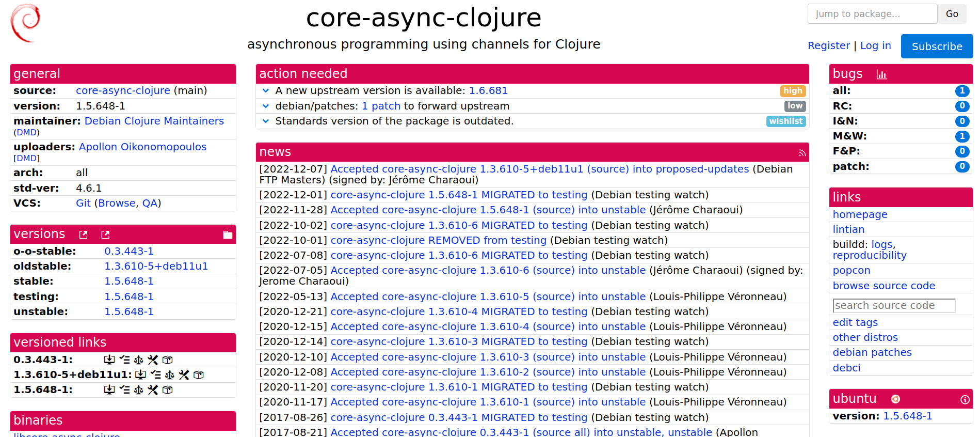Viewport: 980px width, 437px height.
Task: Open the changelog icon for 1.5.648-1
Action: [124, 390]
